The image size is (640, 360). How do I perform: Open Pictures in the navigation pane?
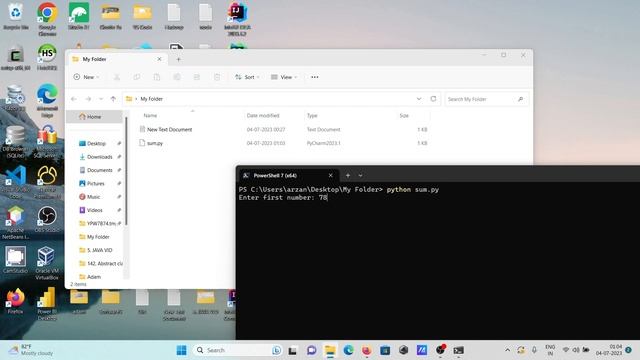click(96, 184)
